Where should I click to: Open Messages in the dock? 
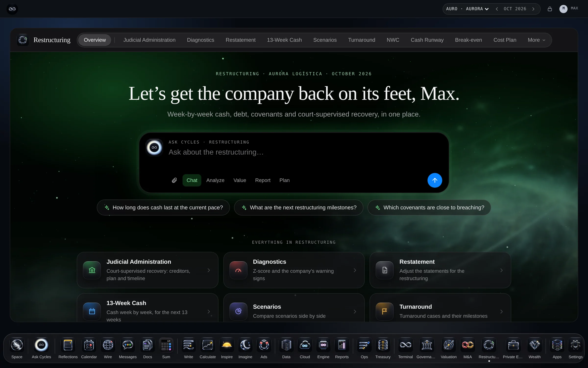(x=128, y=345)
